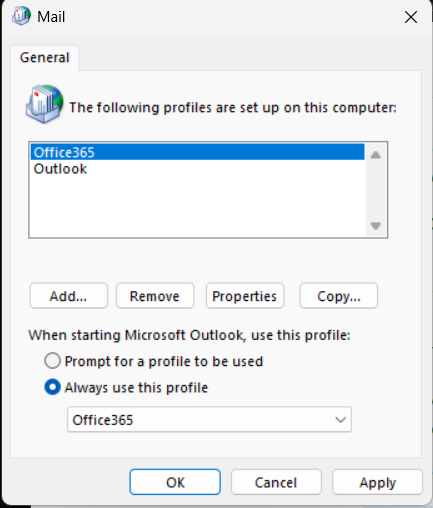Viewport: 433px width, 508px height.
Task: Click the profile list scroll down arrow
Action: click(376, 226)
